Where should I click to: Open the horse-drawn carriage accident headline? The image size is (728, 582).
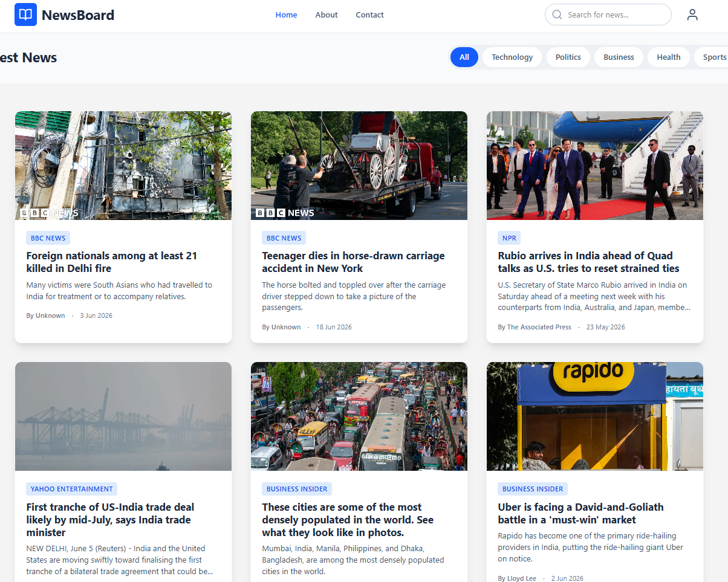[x=353, y=262]
